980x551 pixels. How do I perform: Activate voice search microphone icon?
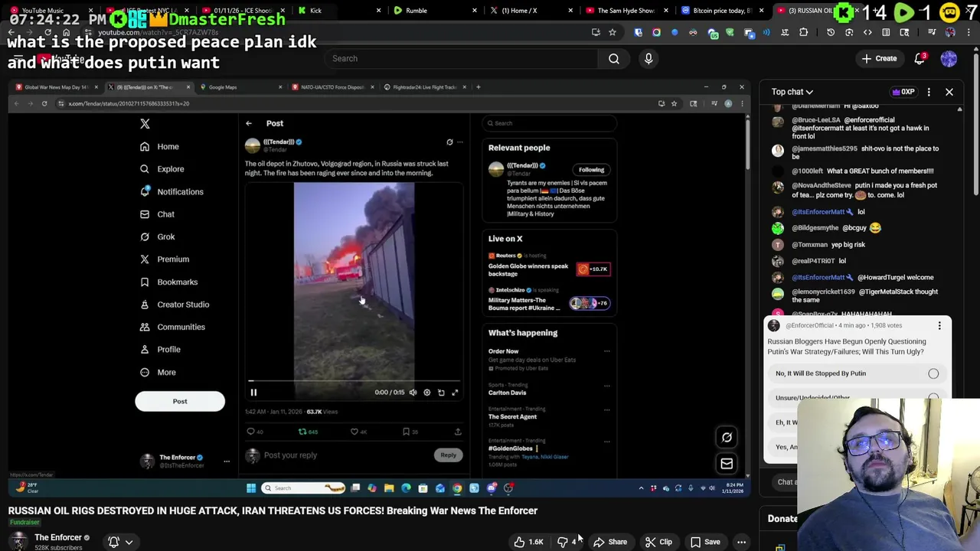(648, 58)
